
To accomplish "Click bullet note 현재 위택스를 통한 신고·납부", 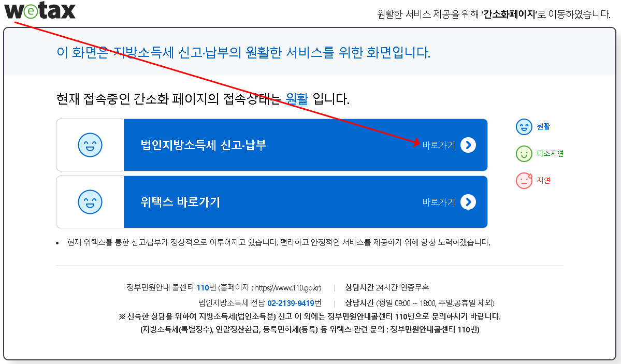I will click(x=279, y=242).
